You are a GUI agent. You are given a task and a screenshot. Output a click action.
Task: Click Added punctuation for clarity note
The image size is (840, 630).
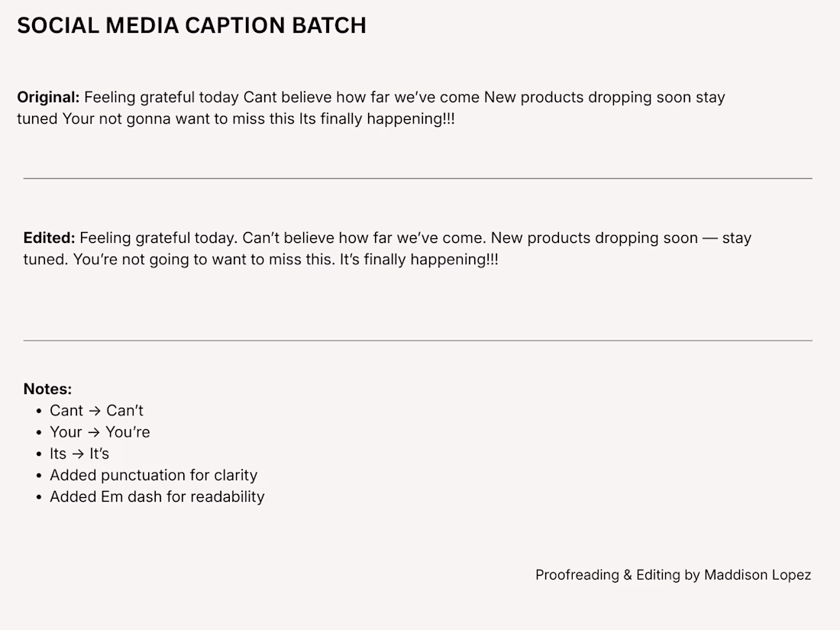tap(153, 475)
